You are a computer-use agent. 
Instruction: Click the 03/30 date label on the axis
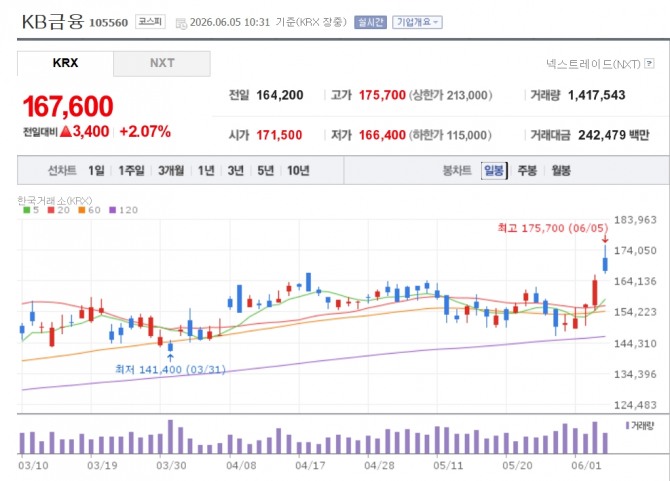coord(171,466)
